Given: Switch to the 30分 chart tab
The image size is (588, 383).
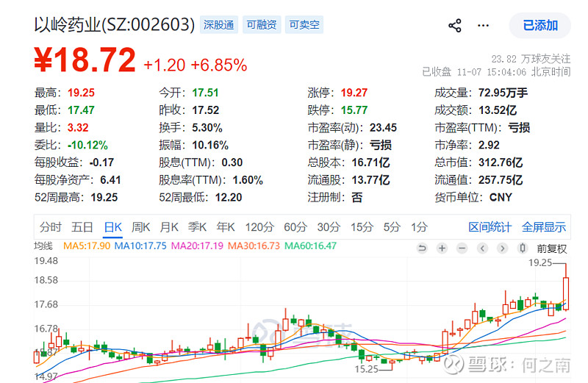Looking at the screenshot, I should coord(329,227).
